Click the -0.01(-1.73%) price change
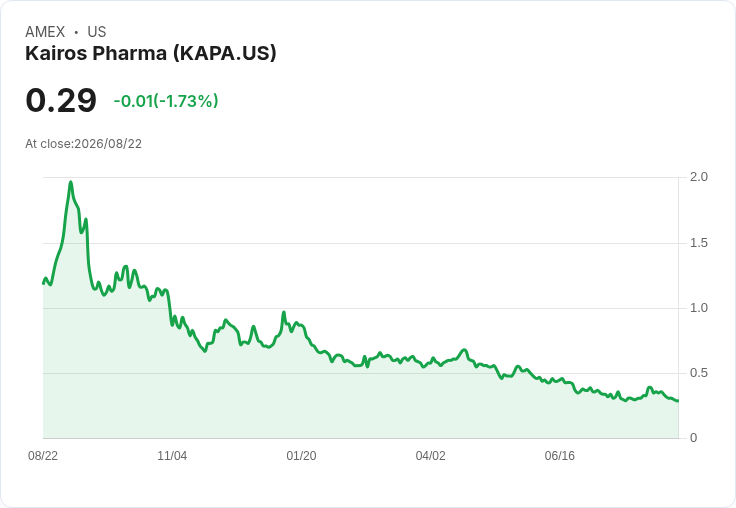This screenshot has width=736, height=508. coord(166,101)
